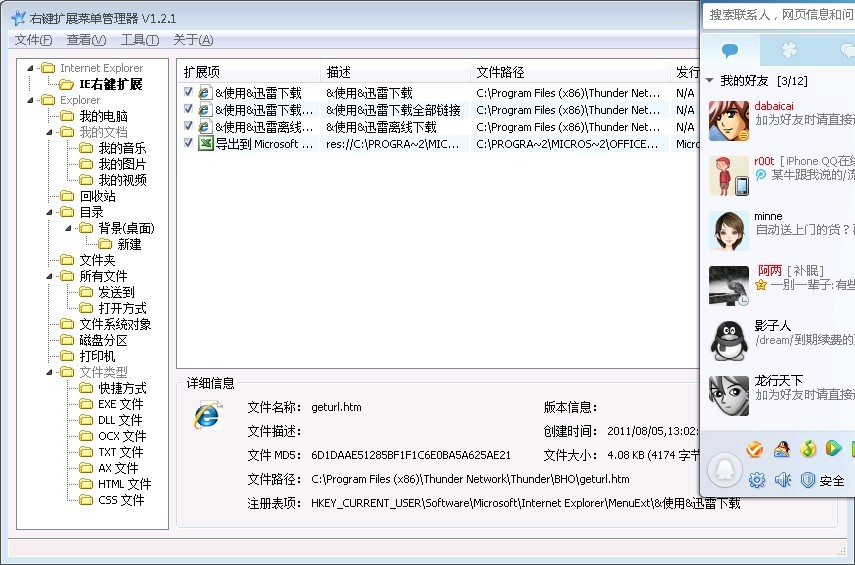
Task: Open the QQ chat bubble contacts tab
Action: coord(730,51)
